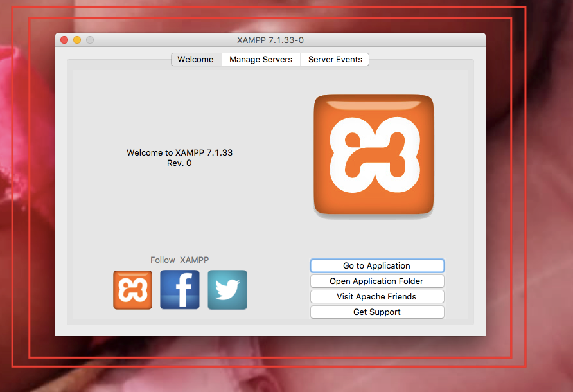Open the Server Events tab

(335, 60)
